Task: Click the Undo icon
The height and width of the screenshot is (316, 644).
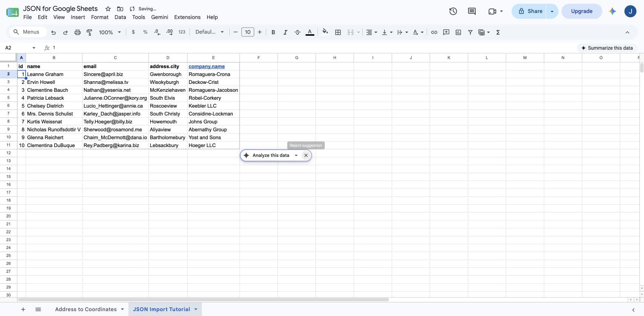Action: 53,32
